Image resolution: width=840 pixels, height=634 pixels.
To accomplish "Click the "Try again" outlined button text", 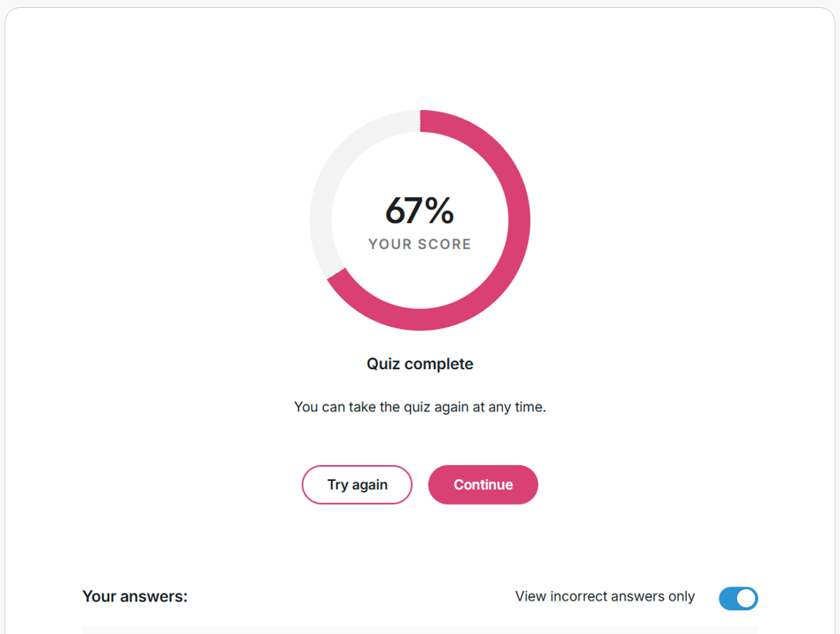I will pos(357,484).
